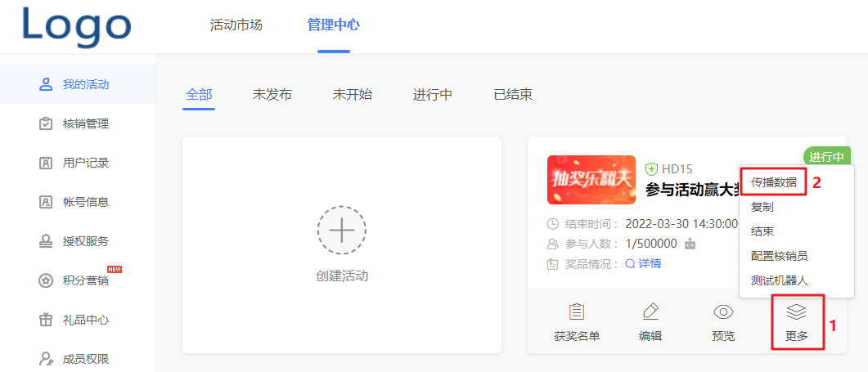Click the image icon beside 奖品情况

tap(552, 264)
